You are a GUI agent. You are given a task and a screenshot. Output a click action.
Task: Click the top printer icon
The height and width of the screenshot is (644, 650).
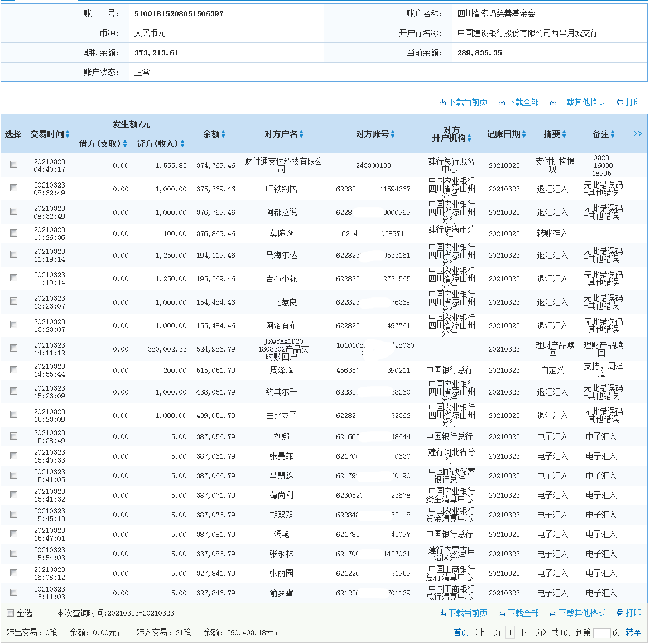pos(620,103)
